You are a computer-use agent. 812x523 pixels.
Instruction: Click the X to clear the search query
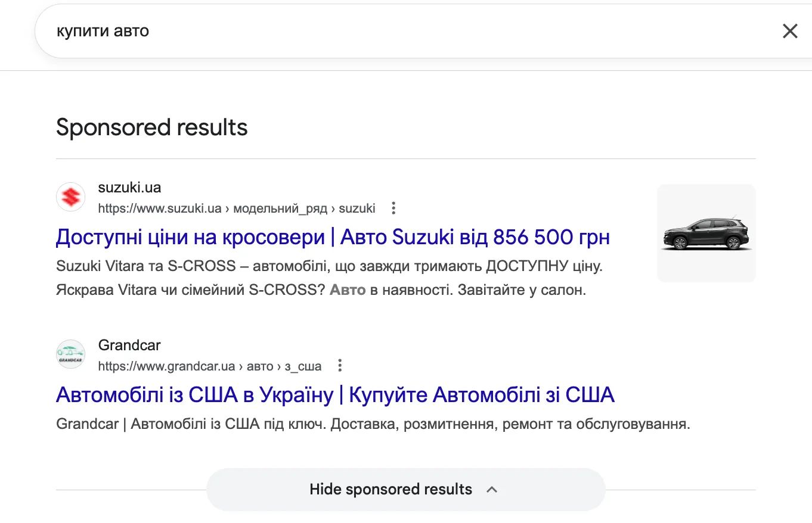[x=790, y=31]
